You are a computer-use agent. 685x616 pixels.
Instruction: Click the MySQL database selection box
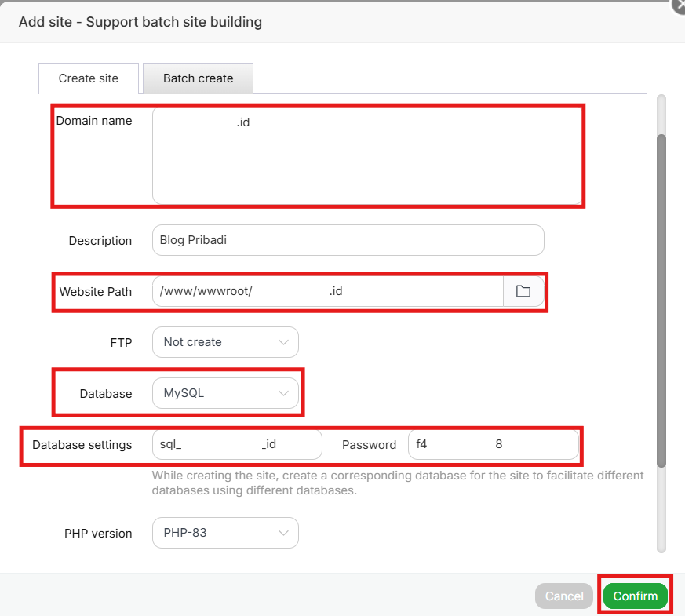pyautogui.click(x=226, y=393)
